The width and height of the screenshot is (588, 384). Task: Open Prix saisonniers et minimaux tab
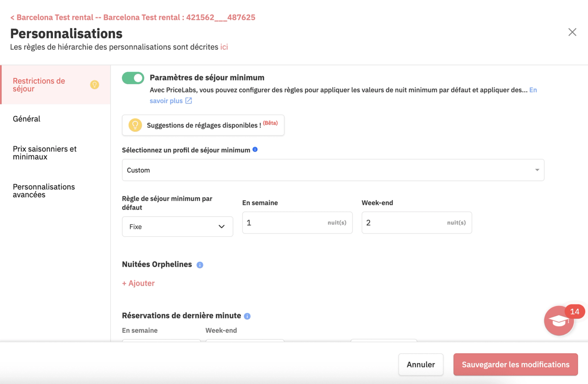coord(45,153)
